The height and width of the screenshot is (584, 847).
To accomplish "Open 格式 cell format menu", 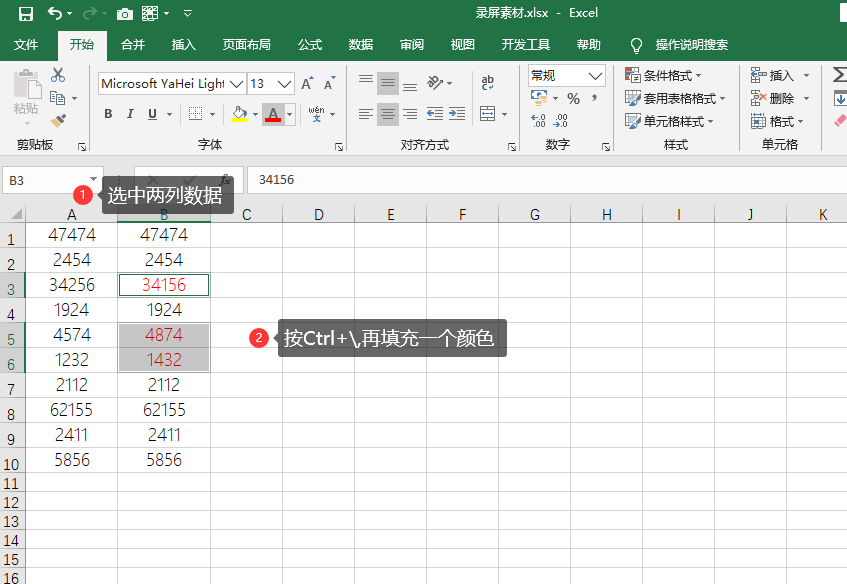I will pyautogui.click(x=777, y=121).
